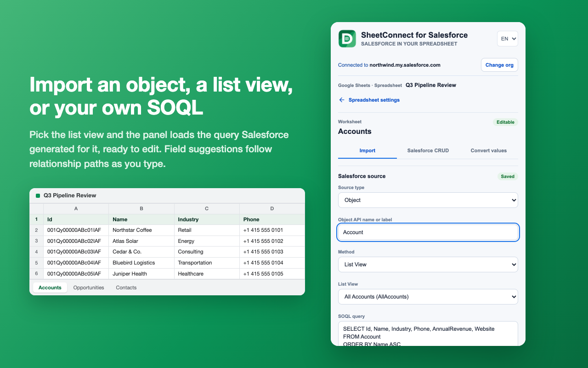Click the Cedar & Co. cell
The image size is (588, 368).
pos(141,252)
